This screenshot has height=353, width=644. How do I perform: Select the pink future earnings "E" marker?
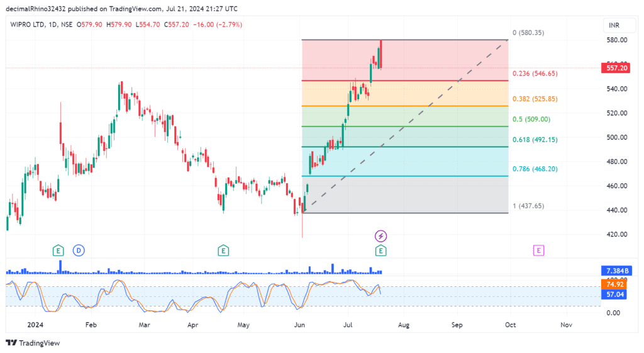pyautogui.click(x=538, y=250)
